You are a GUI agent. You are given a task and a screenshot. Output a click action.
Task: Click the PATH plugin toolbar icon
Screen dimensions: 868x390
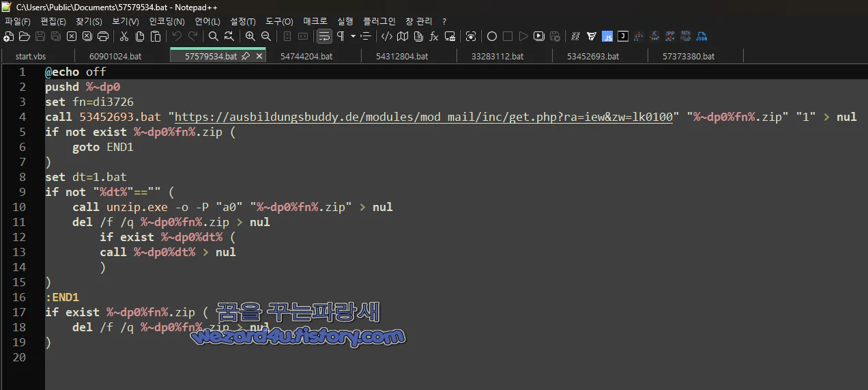tap(686, 36)
